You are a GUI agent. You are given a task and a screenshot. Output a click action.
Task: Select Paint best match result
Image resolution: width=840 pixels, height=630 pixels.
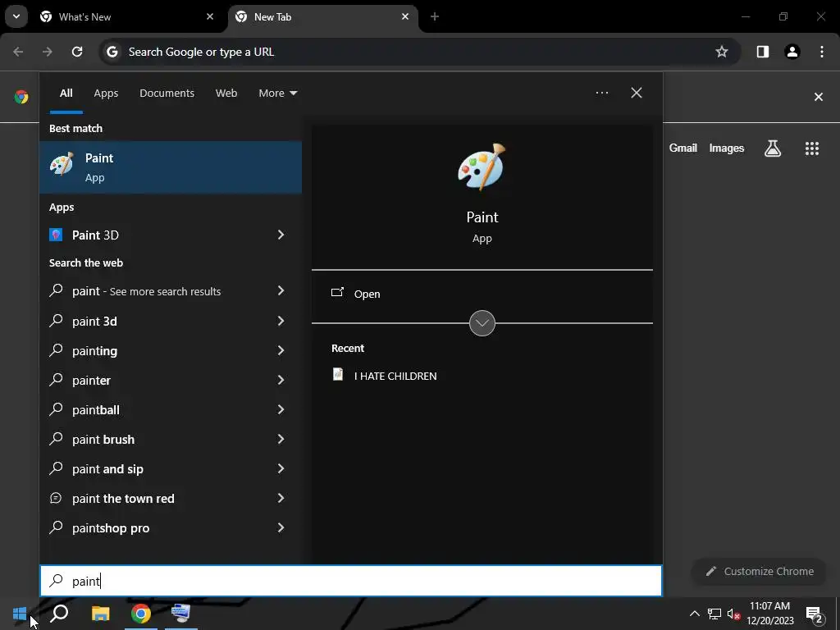(x=171, y=167)
